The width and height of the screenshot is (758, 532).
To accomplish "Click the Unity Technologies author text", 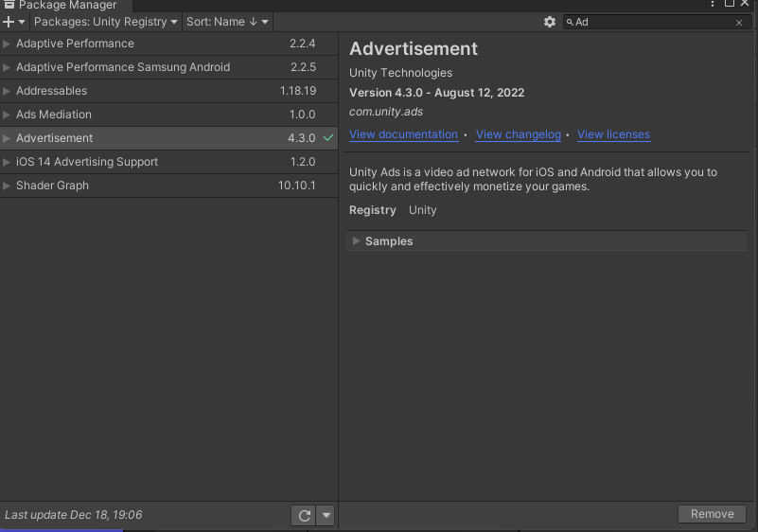I will [400, 73].
